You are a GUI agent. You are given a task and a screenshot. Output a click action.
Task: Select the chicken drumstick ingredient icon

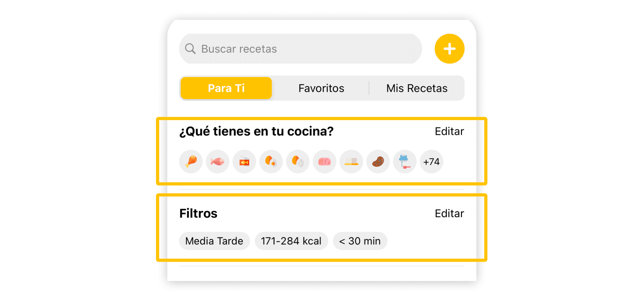click(191, 162)
